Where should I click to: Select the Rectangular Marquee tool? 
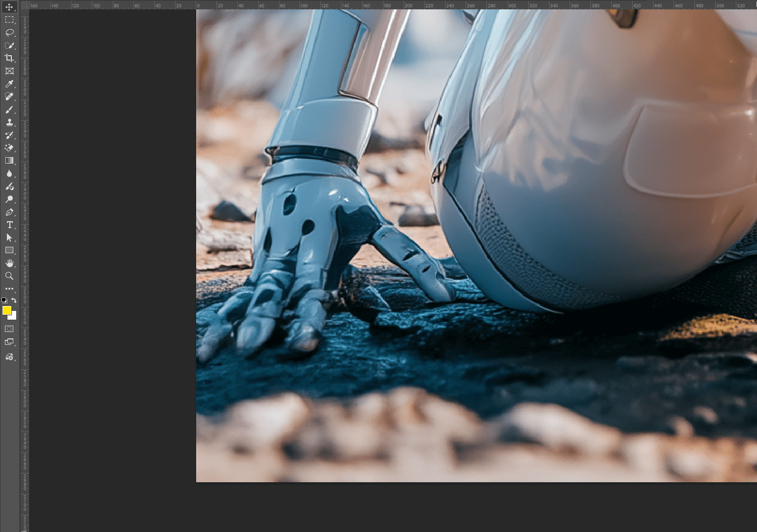click(x=9, y=20)
